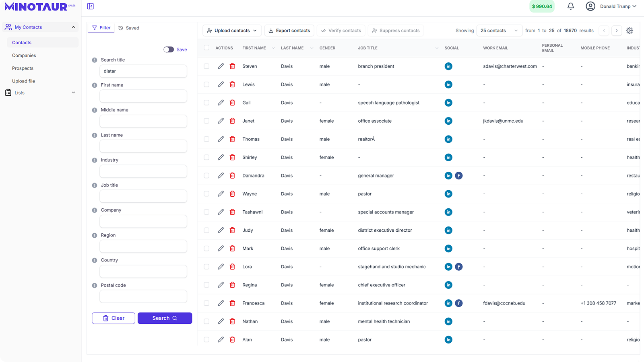Click the Search title input field
Viewport: 644px width, 362px height.
pyautogui.click(x=143, y=71)
